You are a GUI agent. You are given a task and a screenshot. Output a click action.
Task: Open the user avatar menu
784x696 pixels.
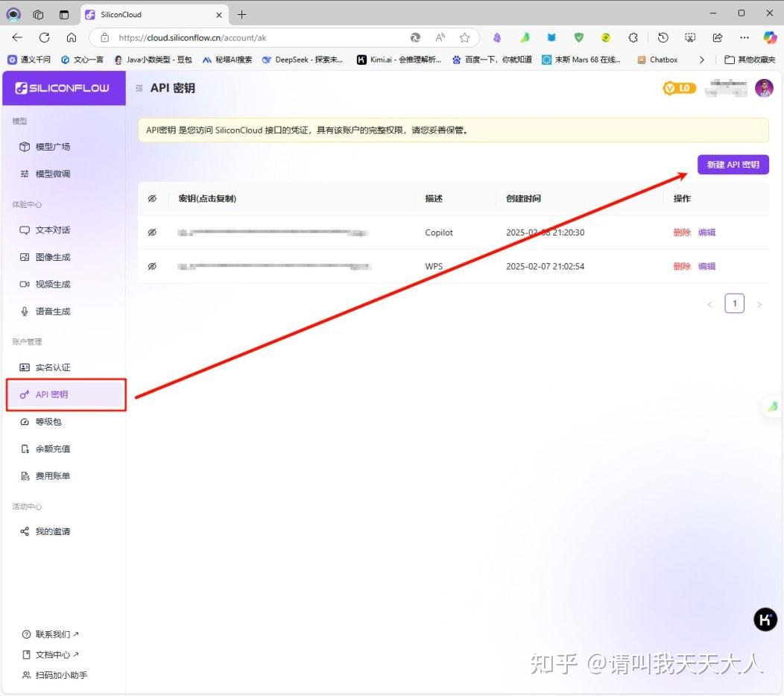[x=764, y=88]
